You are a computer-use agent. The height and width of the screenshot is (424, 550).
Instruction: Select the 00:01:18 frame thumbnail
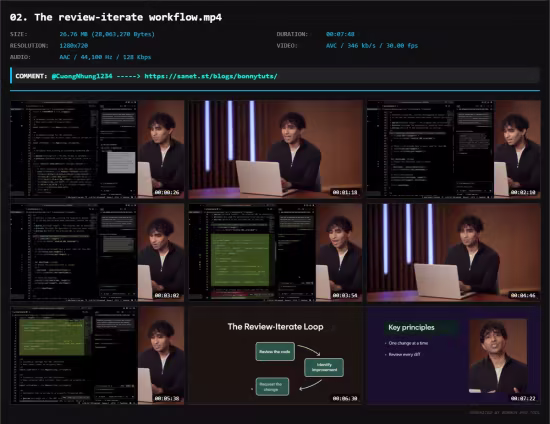(275, 149)
